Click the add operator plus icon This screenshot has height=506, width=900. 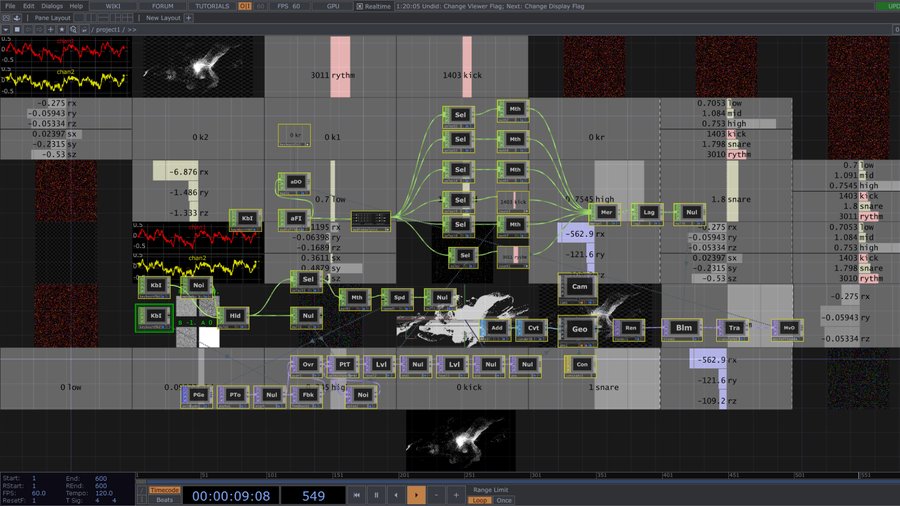point(51,29)
